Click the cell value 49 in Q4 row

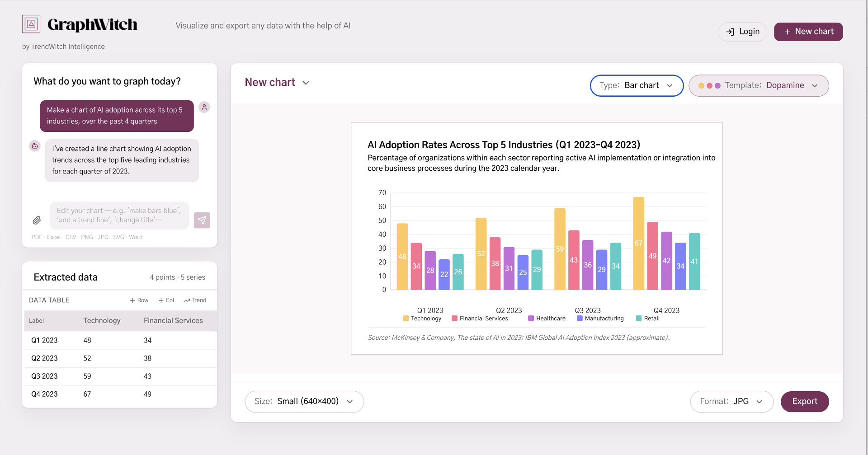[x=147, y=394]
